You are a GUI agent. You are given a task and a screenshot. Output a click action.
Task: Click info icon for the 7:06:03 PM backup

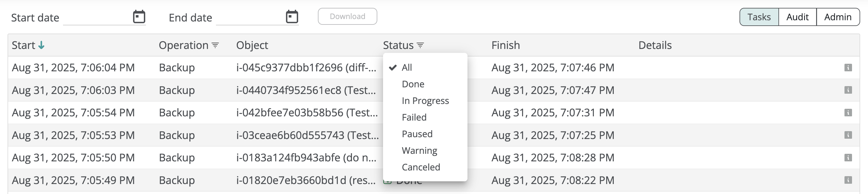(848, 90)
